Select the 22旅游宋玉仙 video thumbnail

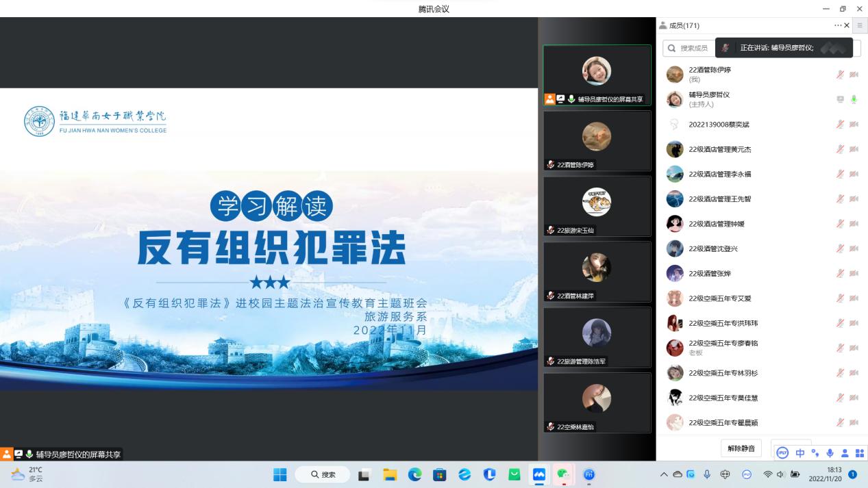point(597,206)
